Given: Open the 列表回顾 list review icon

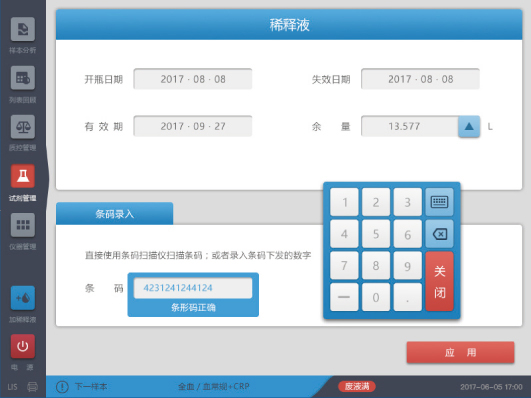Looking at the screenshot, I should pyautogui.click(x=23, y=78).
